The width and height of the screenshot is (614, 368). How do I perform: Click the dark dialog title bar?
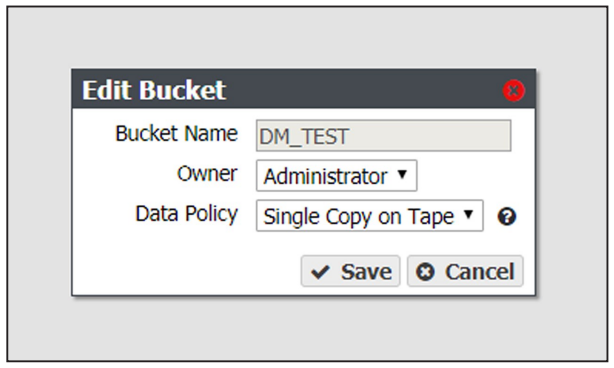pyautogui.click(x=303, y=89)
